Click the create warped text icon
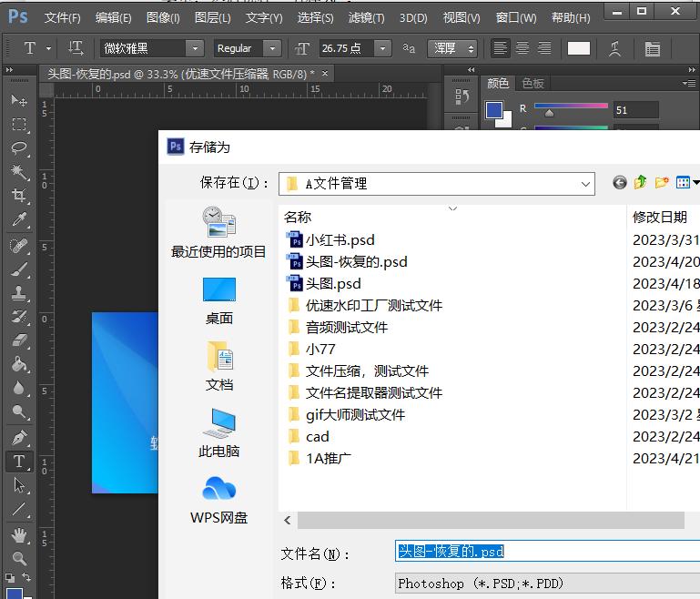 click(616, 48)
